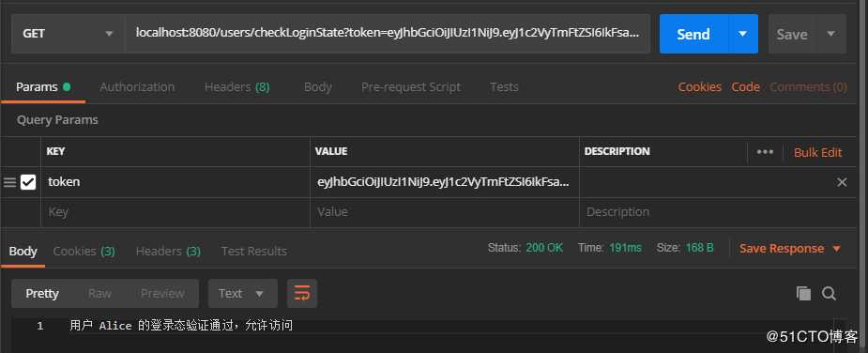Click the VALUE column header
The width and height of the screenshot is (868, 353).
pos(331,151)
